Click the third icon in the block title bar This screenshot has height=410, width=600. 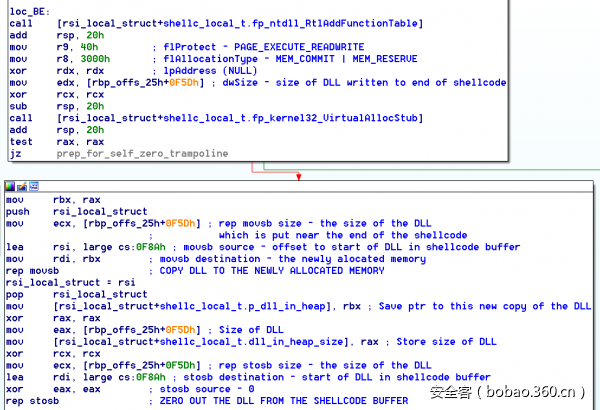coord(33,186)
